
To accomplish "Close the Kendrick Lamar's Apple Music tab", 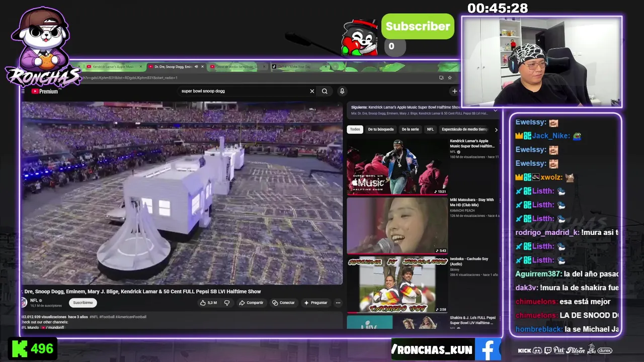I will [x=141, y=66].
